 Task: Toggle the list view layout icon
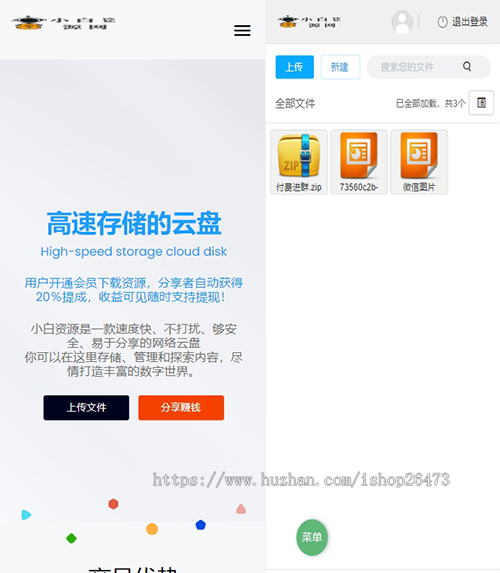point(481,103)
